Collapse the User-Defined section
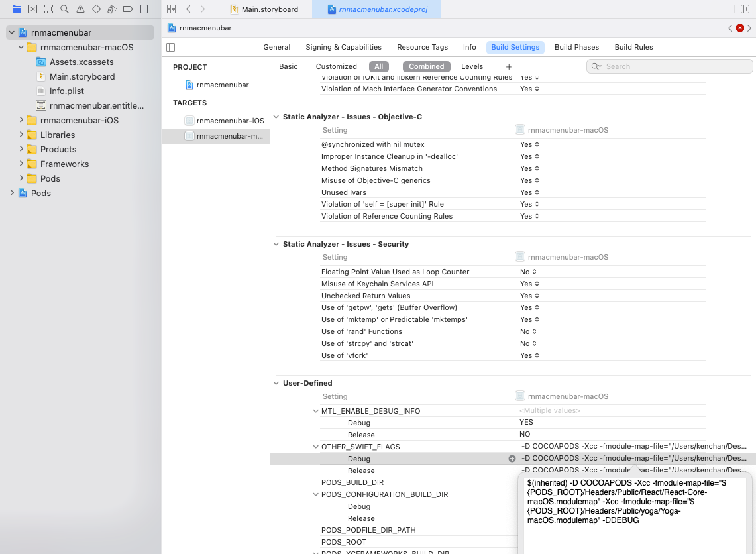Viewport: 756px width, 554px height. coord(276,383)
